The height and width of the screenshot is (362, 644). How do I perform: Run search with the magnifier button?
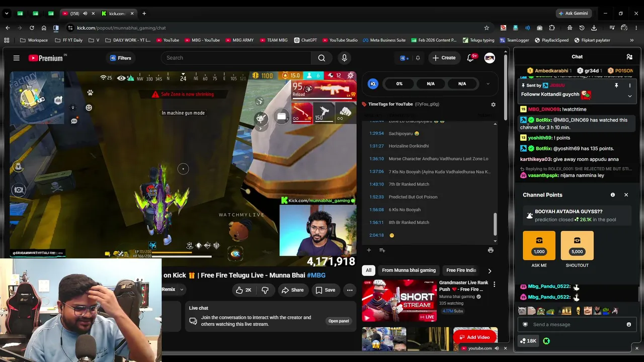[321, 58]
